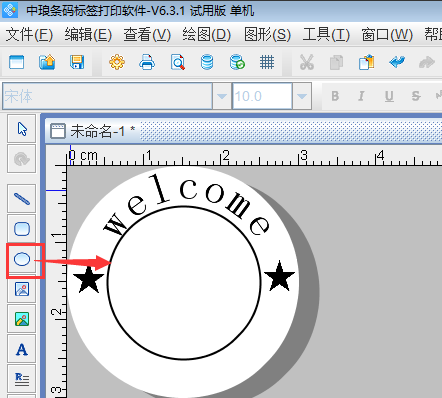Click the scissors cut icon
442x398 pixels.
[x=307, y=62]
